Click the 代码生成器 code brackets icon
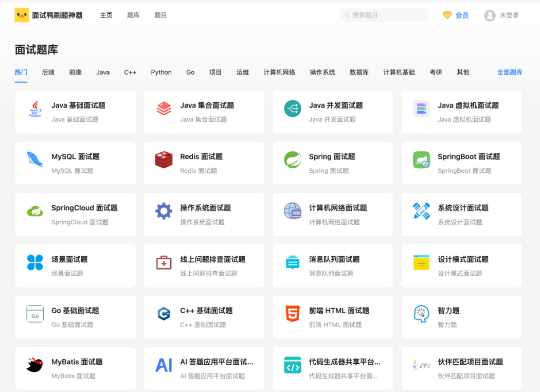The image size is (540, 392). tap(293, 365)
